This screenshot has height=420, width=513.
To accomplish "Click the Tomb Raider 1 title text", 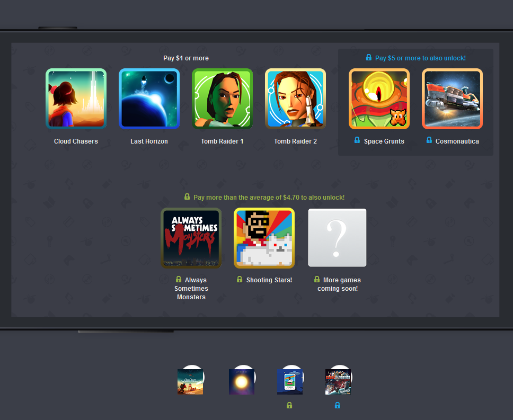I will tap(222, 141).
